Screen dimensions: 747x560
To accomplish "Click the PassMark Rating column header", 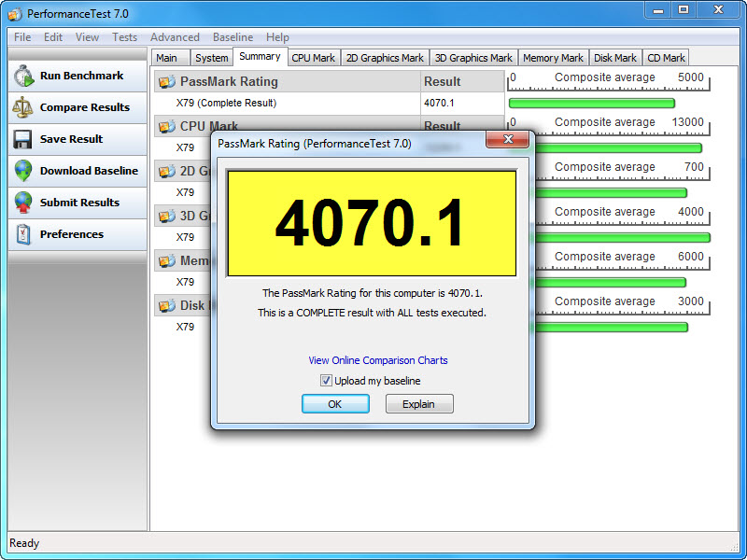I will point(288,81).
